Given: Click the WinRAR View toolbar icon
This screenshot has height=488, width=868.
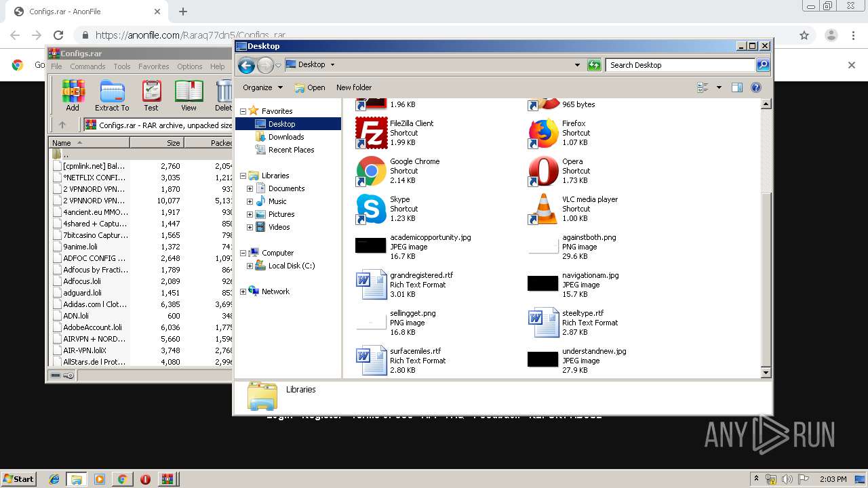Looking at the screenshot, I should (189, 96).
